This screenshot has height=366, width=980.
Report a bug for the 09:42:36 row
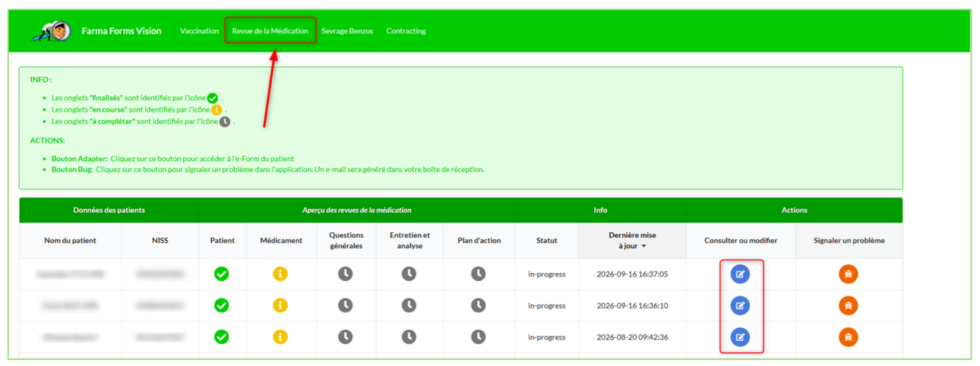point(849,337)
